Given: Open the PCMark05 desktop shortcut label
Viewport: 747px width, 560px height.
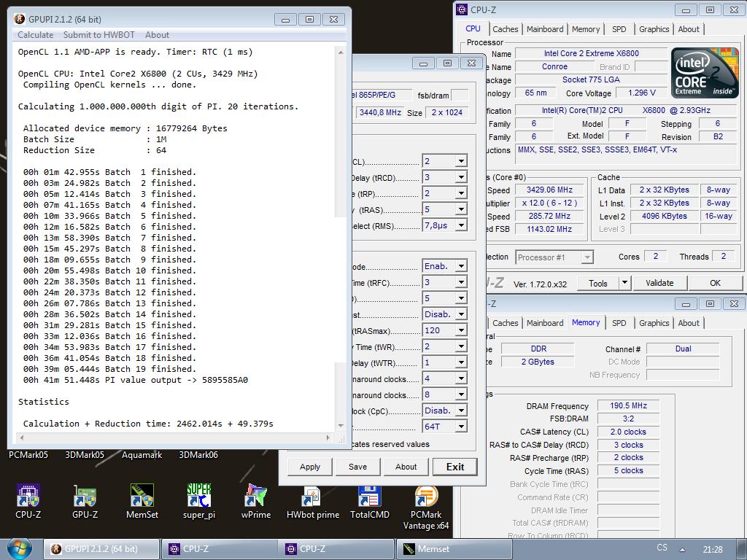Looking at the screenshot, I should pos(28,455).
